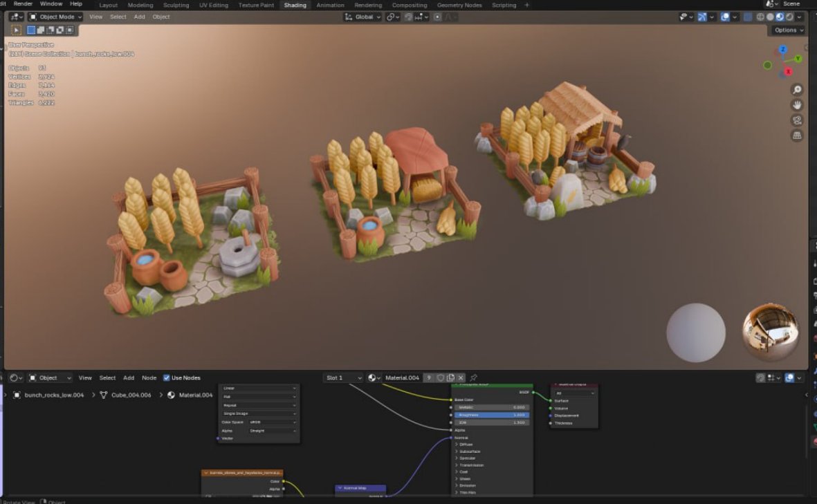Toggle fake user shield icon
Screen dimensions: 817x504
[x=441, y=378]
